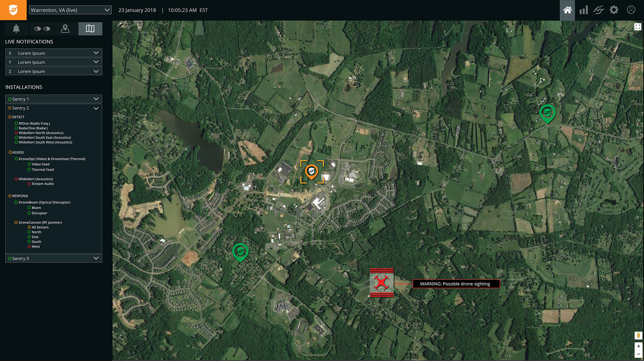Zoom in the map with plus

tap(638, 346)
